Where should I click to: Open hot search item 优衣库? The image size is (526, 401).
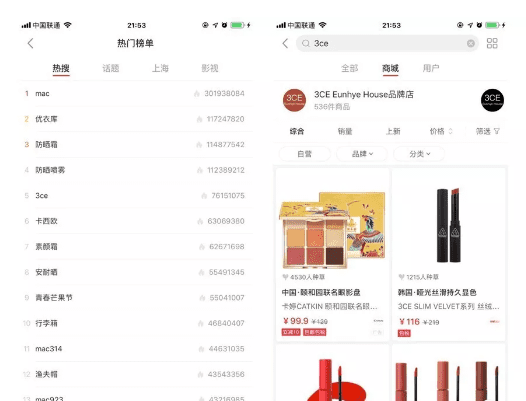pyautogui.click(x=136, y=119)
